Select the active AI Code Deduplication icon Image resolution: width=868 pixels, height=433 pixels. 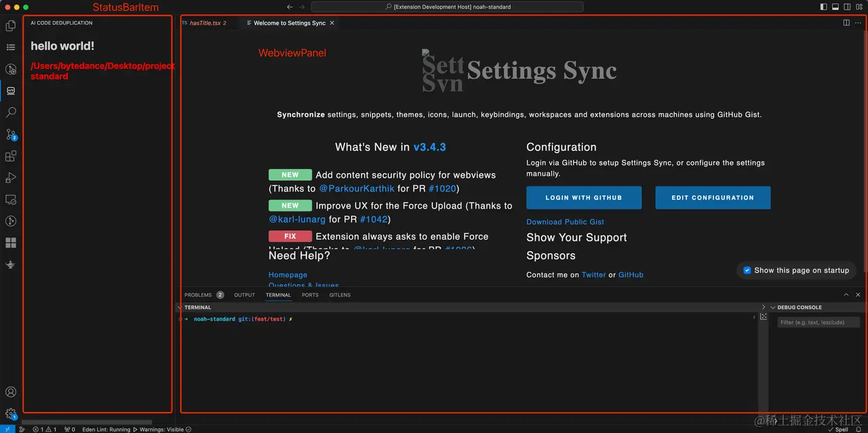(10, 91)
